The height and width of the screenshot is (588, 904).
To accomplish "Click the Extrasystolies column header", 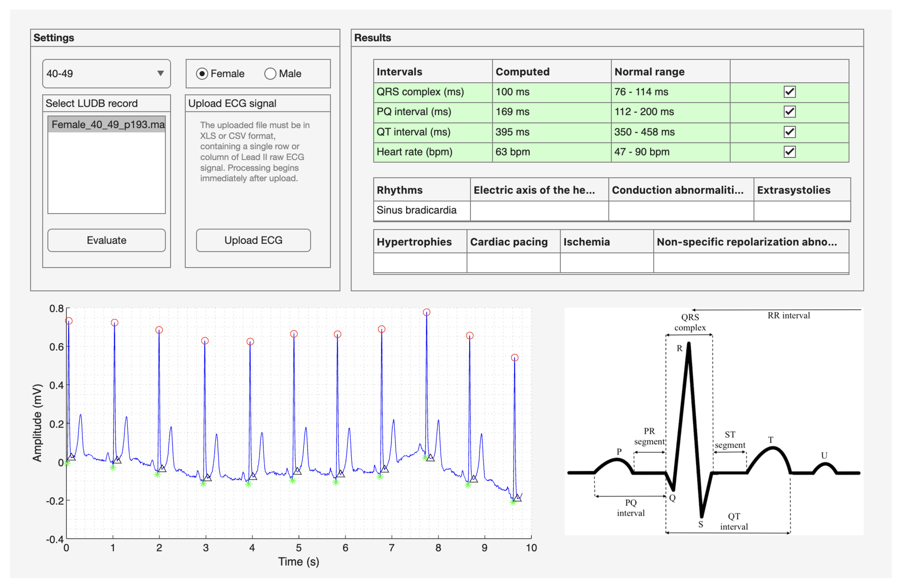I will 802,190.
